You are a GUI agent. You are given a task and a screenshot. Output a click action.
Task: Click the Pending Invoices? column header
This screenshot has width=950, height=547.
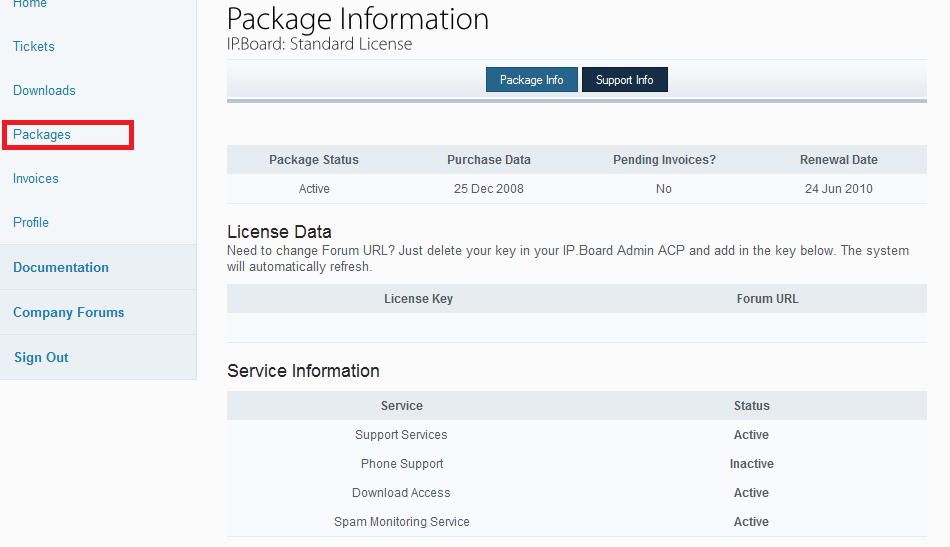tap(664, 160)
